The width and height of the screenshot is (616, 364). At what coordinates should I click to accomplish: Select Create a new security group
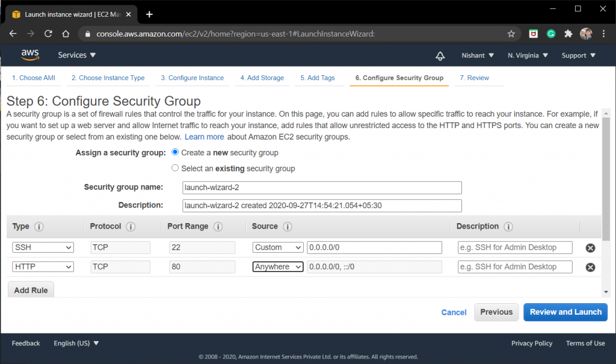[x=174, y=153]
